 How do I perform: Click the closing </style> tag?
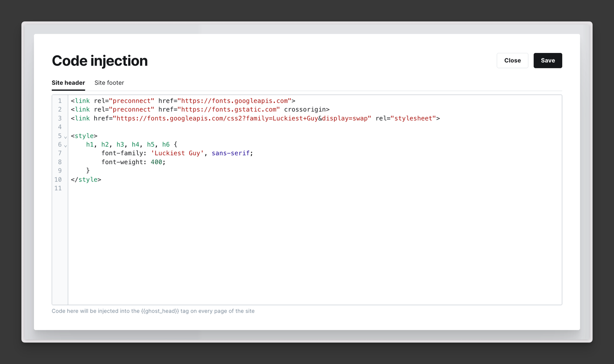point(85,179)
